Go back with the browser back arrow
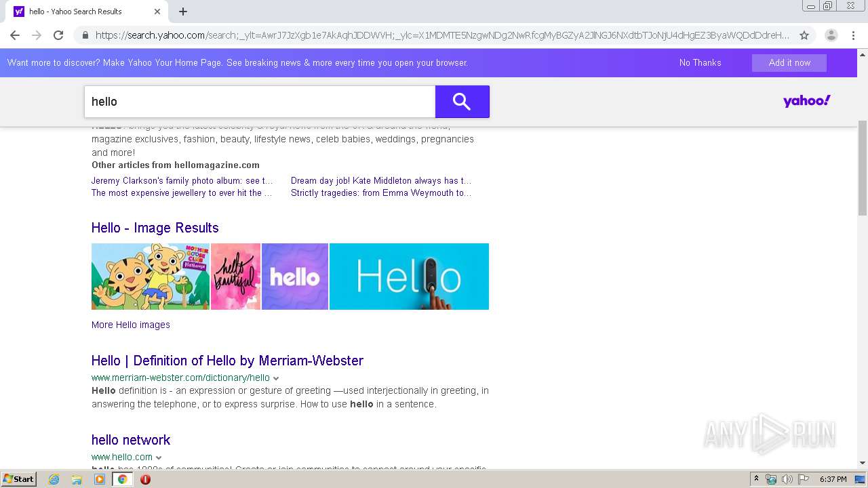 pyautogui.click(x=15, y=35)
